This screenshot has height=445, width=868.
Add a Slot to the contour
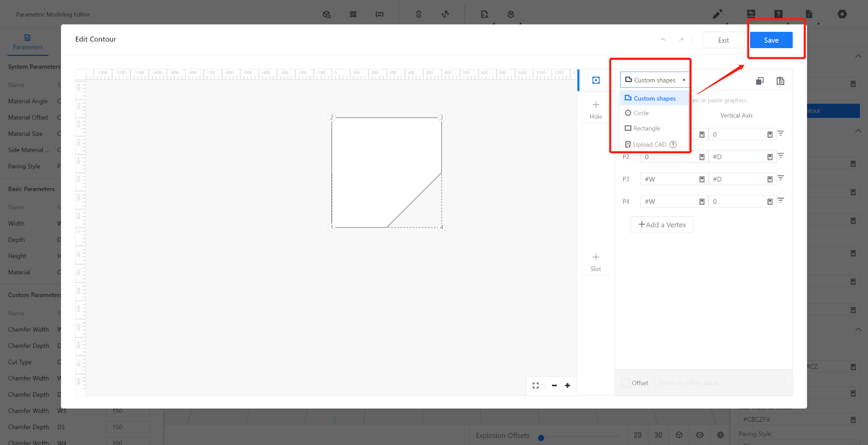click(596, 261)
